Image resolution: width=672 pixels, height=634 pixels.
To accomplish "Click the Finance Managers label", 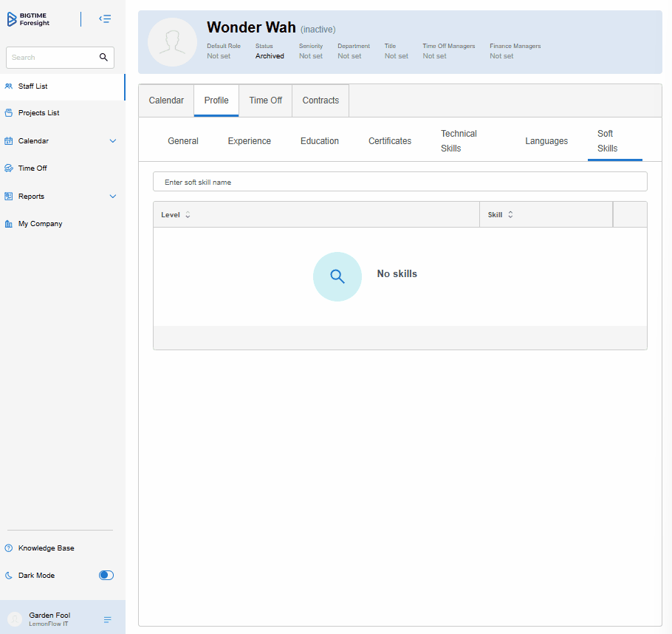I will pos(515,46).
